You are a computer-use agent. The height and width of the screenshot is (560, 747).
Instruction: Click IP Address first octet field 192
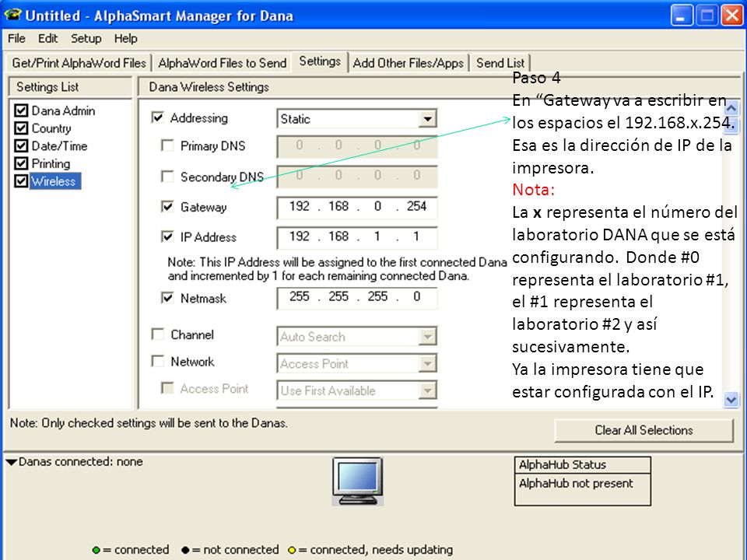tap(299, 236)
